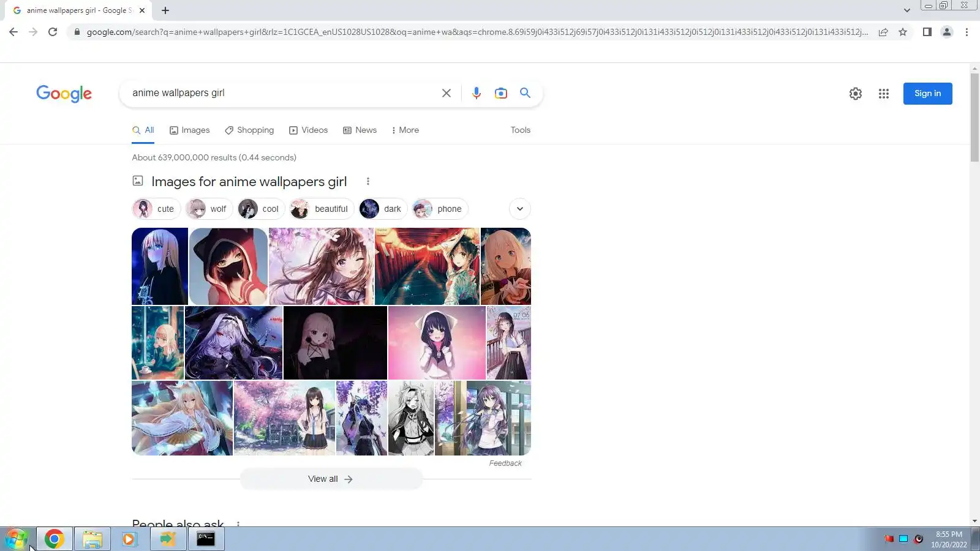
Task: Open search Tools
Action: pyautogui.click(x=521, y=130)
